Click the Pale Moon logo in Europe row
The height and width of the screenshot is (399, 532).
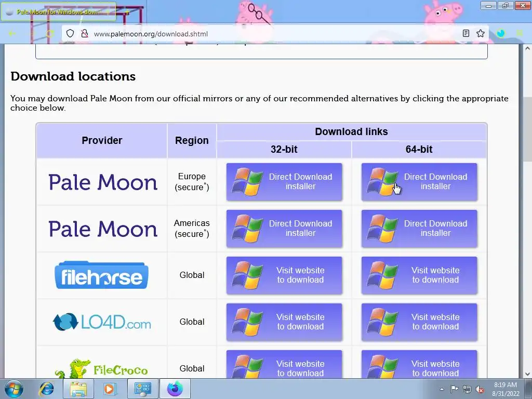(103, 182)
